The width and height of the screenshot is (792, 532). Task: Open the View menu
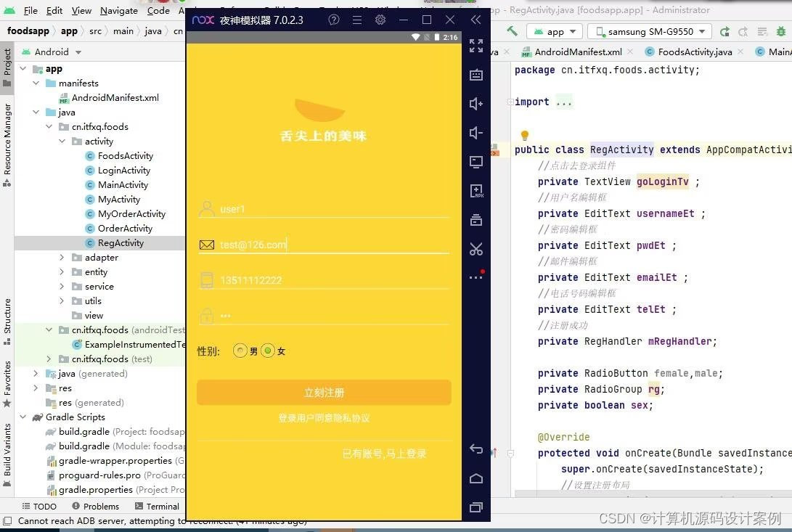pos(81,11)
